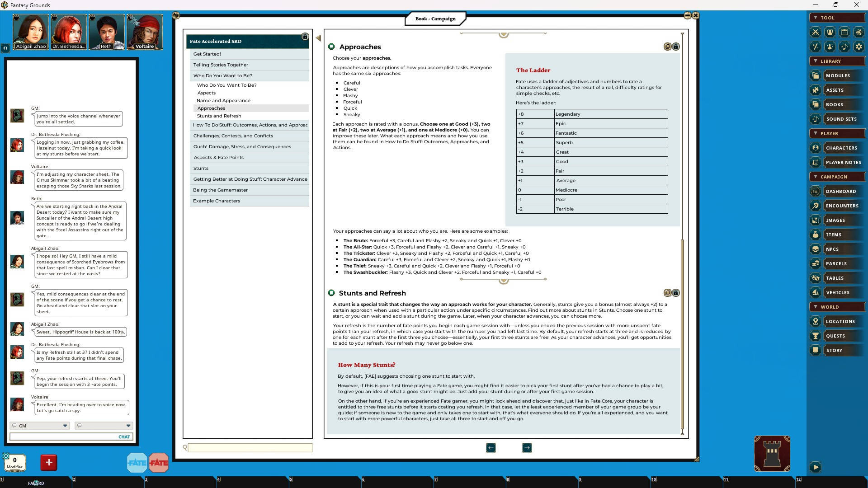Select the Aspects & Fate Points chapter
The image size is (868, 488).
coord(218,157)
